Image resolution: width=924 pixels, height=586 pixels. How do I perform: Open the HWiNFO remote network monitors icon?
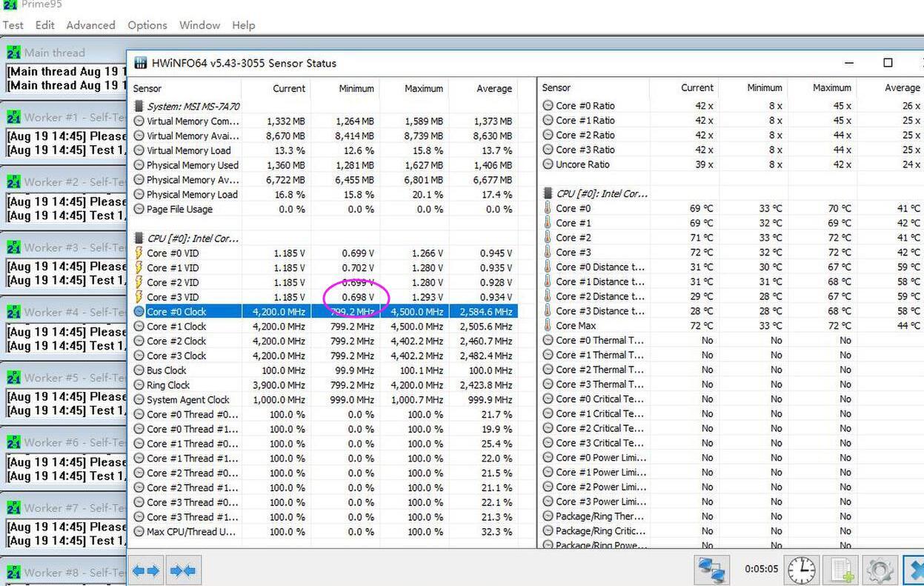(711, 570)
